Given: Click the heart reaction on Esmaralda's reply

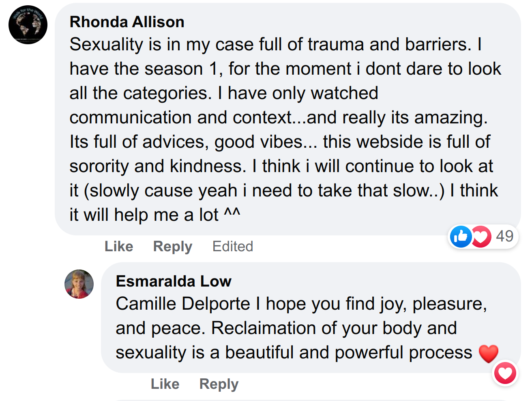Looking at the screenshot, I should coord(505,373).
